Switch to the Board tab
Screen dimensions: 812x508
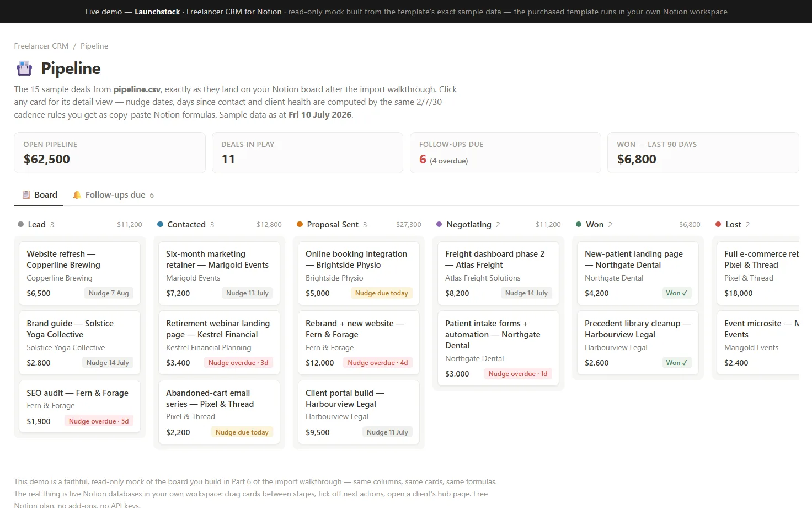click(39, 194)
